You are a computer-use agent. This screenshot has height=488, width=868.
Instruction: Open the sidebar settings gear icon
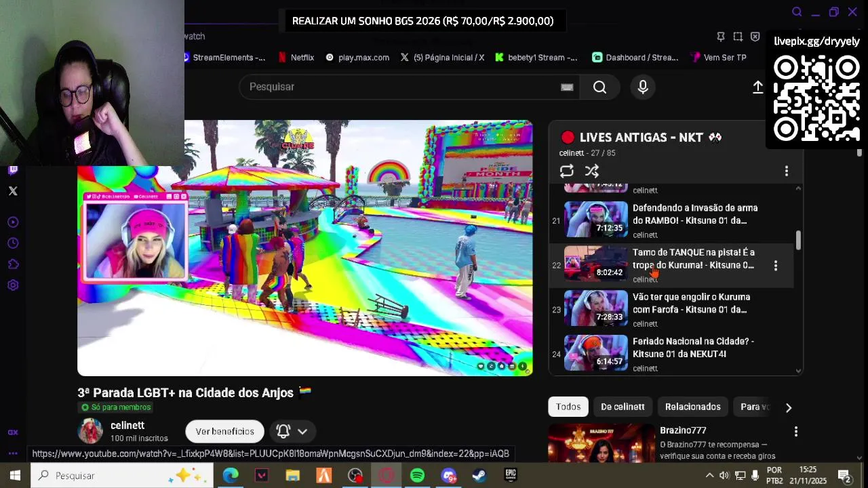coord(13,285)
